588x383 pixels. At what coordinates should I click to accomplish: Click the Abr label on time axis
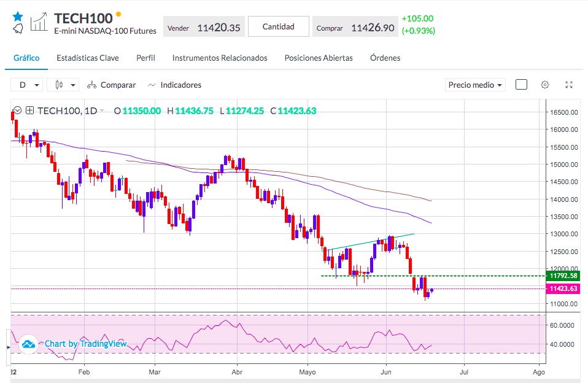[x=237, y=372]
